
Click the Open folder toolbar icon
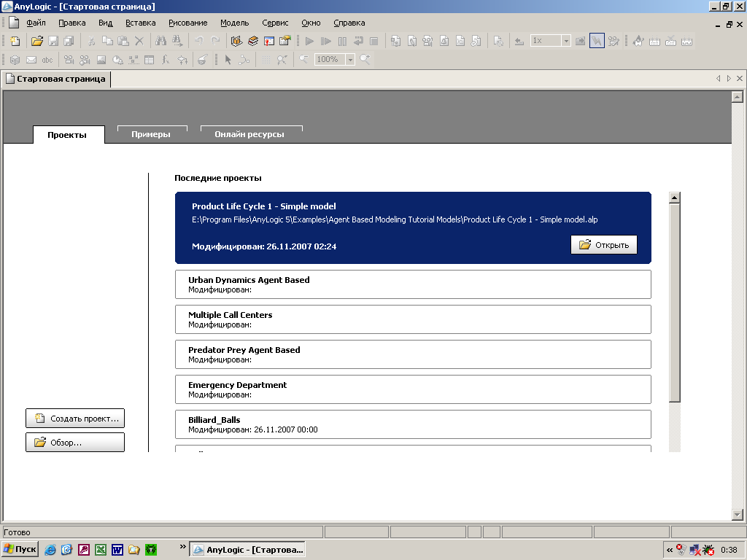[x=36, y=41]
